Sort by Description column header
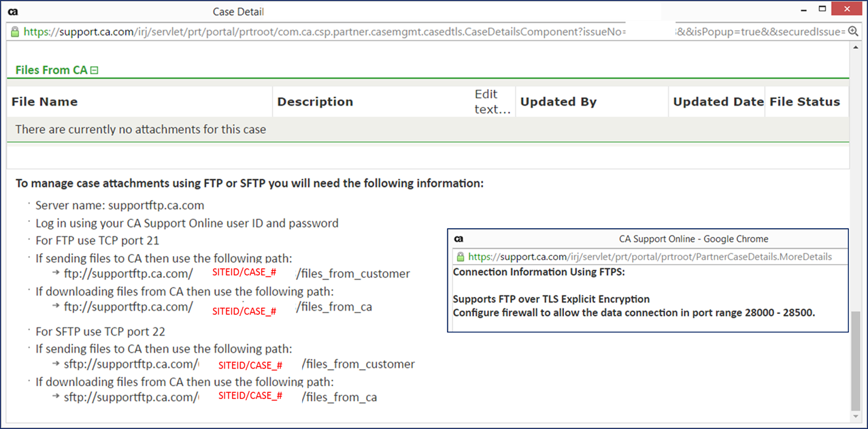The width and height of the screenshot is (868, 429). 315,102
